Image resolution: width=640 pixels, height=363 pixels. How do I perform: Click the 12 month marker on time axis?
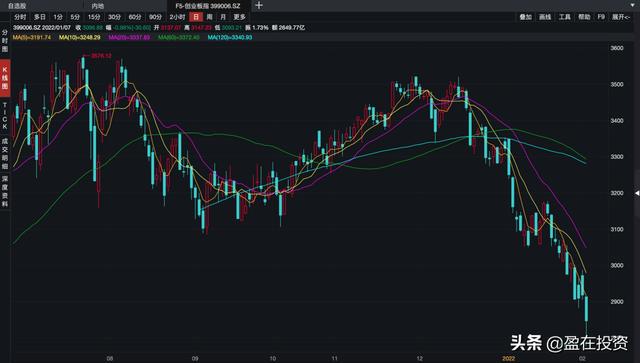(420, 359)
